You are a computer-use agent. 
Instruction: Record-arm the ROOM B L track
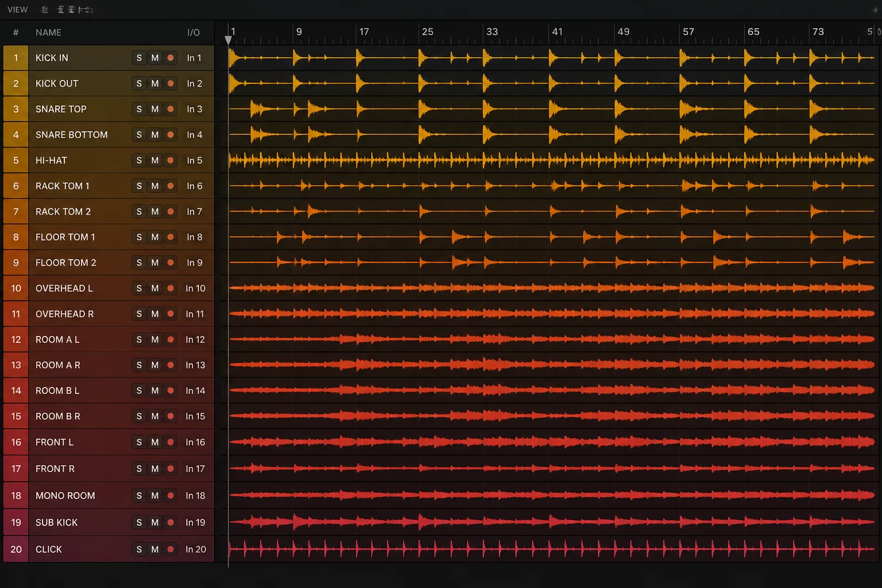coord(171,391)
